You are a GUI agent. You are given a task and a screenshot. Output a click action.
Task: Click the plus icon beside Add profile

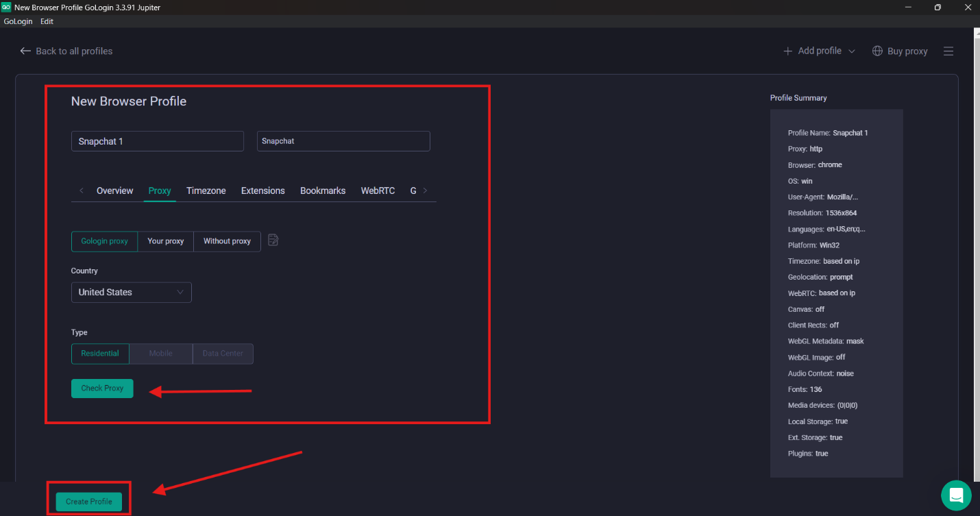pyautogui.click(x=788, y=51)
